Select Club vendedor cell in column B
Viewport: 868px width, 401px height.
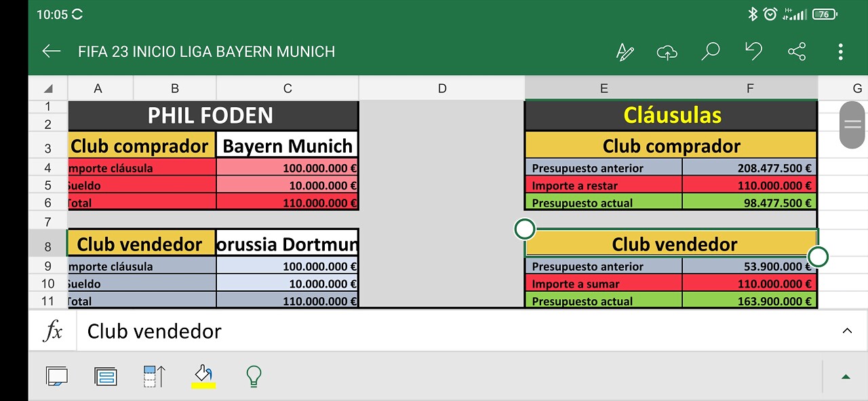[x=142, y=244]
